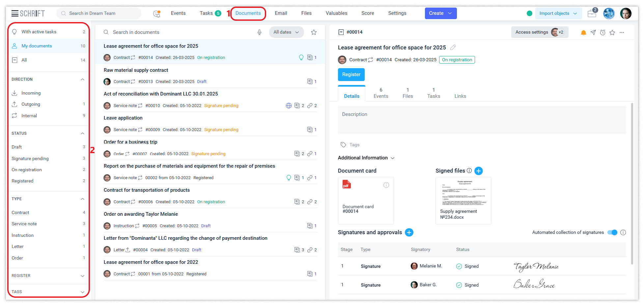The image size is (644, 306).
Task: Click the orange notification bell icon
Action: [583, 33]
